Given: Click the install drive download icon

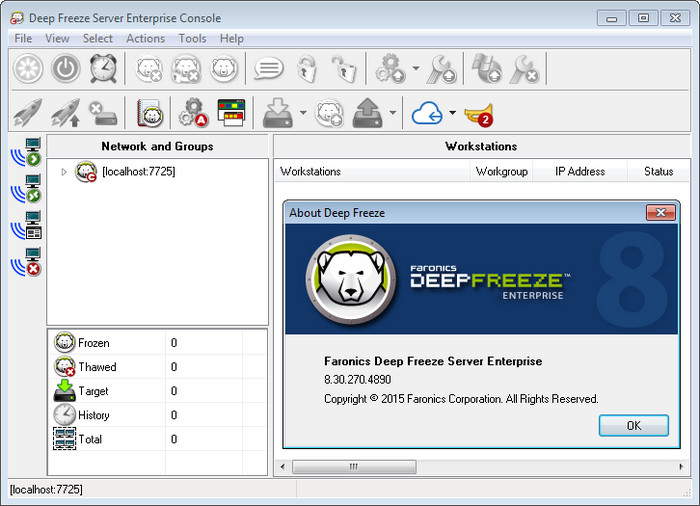Looking at the screenshot, I should click(x=278, y=113).
